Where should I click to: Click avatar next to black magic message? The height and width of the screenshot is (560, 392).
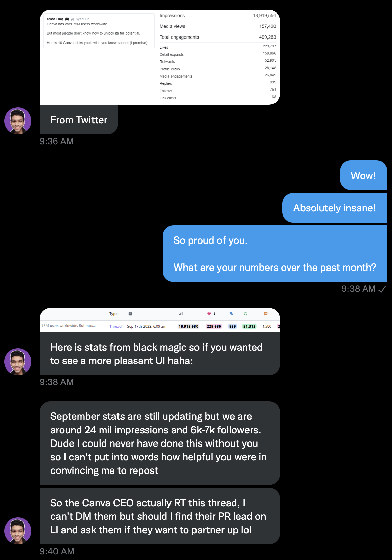tap(18, 361)
